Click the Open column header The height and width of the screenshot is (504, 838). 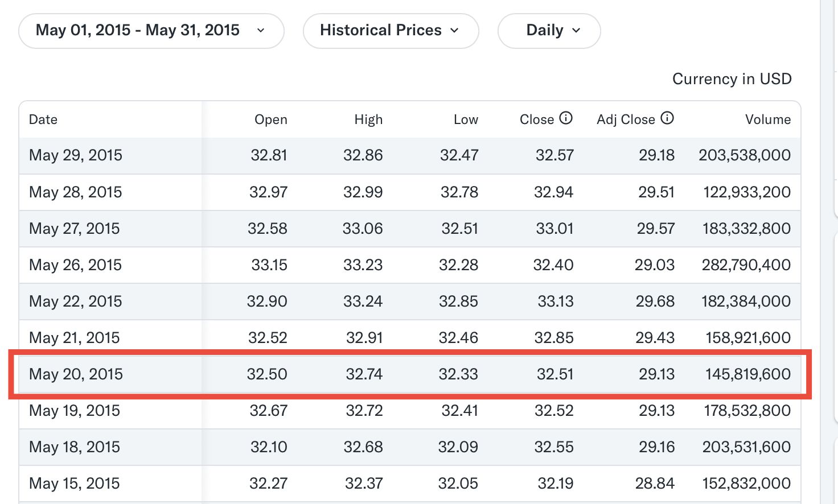pyautogui.click(x=271, y=119)
